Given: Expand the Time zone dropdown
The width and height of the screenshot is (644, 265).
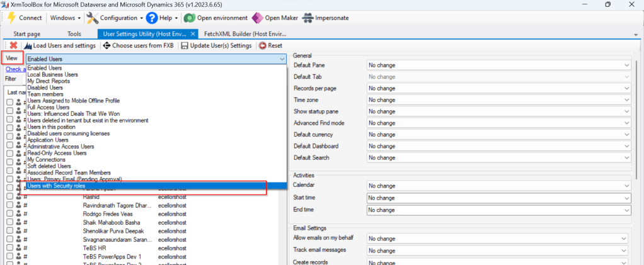Looking at the screenshot, I should pyautogui.click(x=499, y=100).
